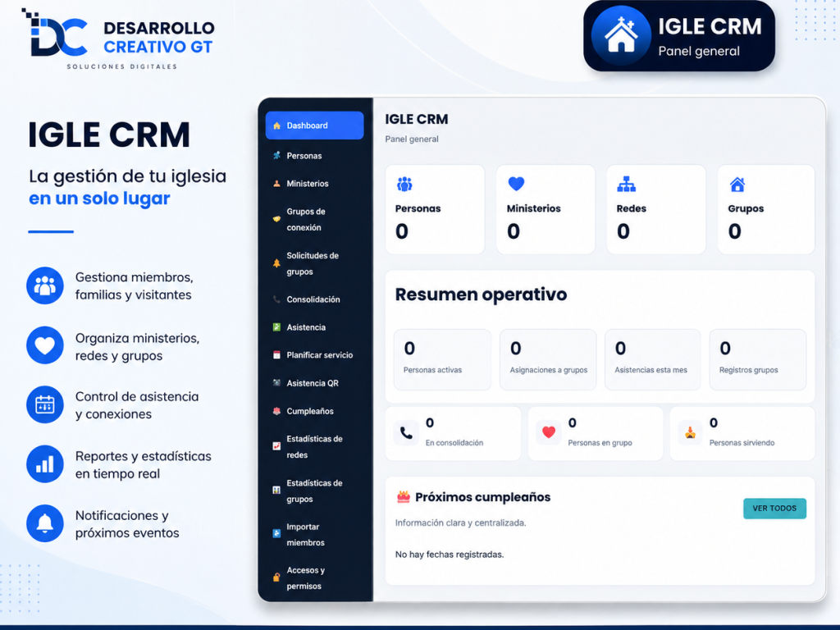840x630 pixels.
Task: Select the Personas activas summary tile
Action: [x=442, y=359]
